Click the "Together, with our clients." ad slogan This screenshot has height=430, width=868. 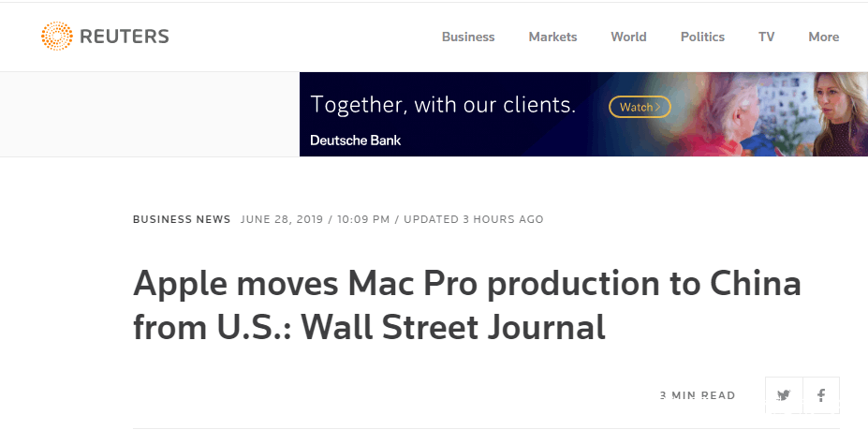pos(443,104)
